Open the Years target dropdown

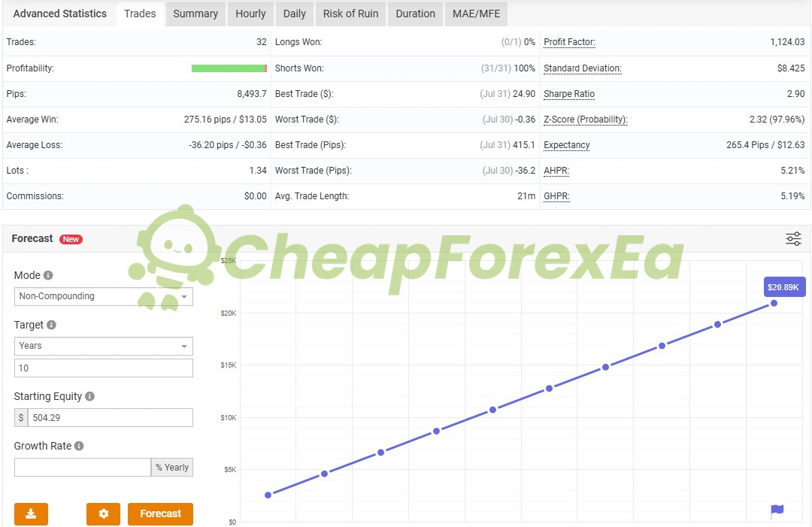pos(104,347)
